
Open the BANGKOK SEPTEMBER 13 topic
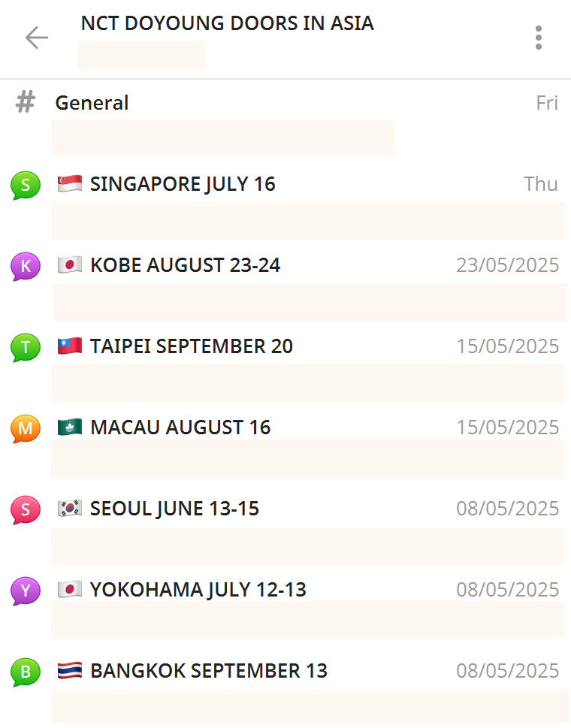coord(209,671)
